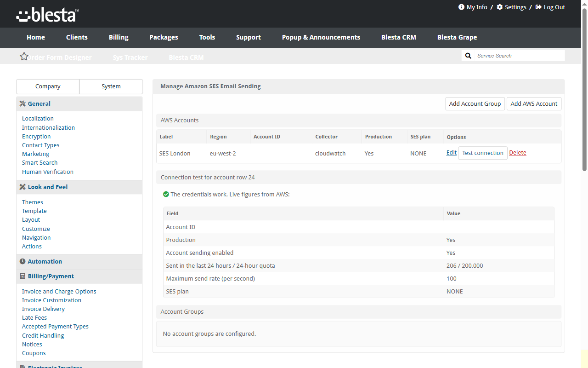This screenshot has width=588, height=368.
Task: Click the Add Account Group button
Action: pos(475,103)
